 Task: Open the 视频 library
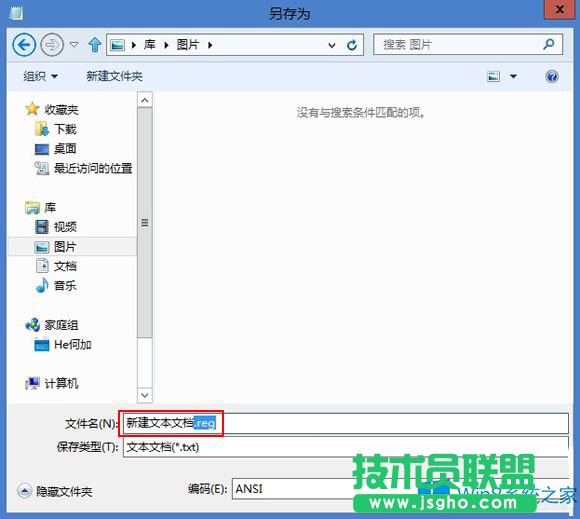(65, 227)
